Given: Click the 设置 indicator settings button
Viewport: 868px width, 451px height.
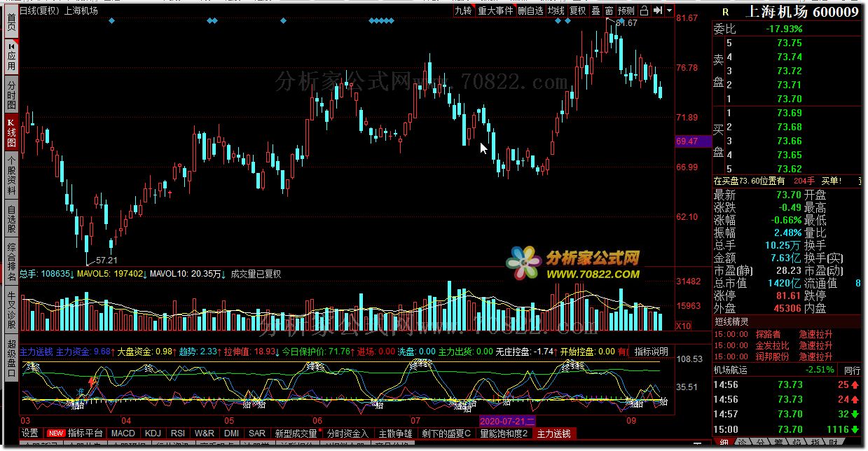Looking at the screenshot, I should 29,433.
